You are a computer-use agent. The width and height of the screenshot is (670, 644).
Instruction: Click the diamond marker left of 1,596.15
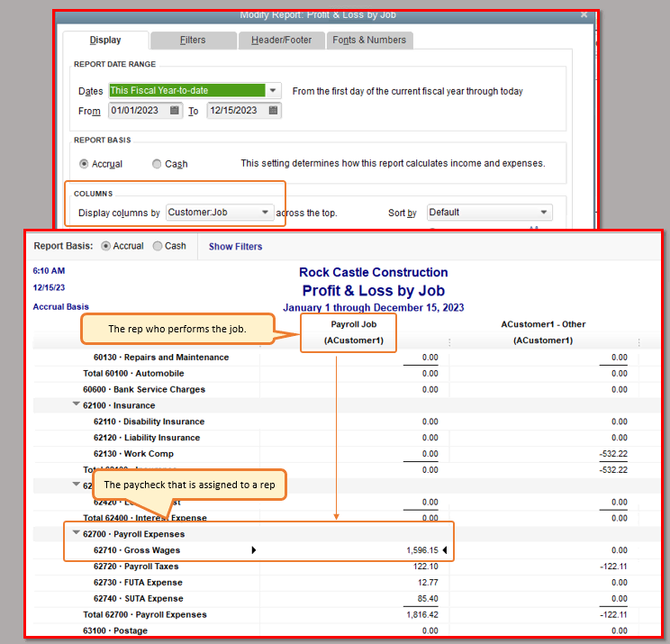tap(254, 550)
